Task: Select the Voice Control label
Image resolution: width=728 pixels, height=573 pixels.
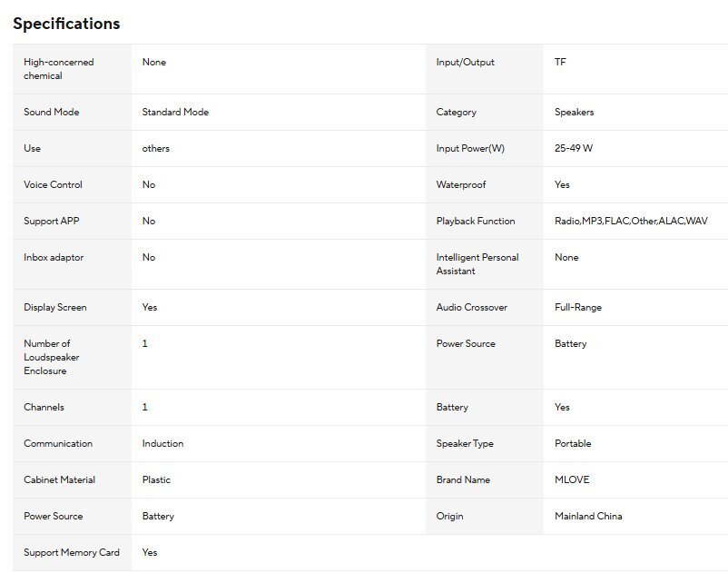Action: point(53,185)
